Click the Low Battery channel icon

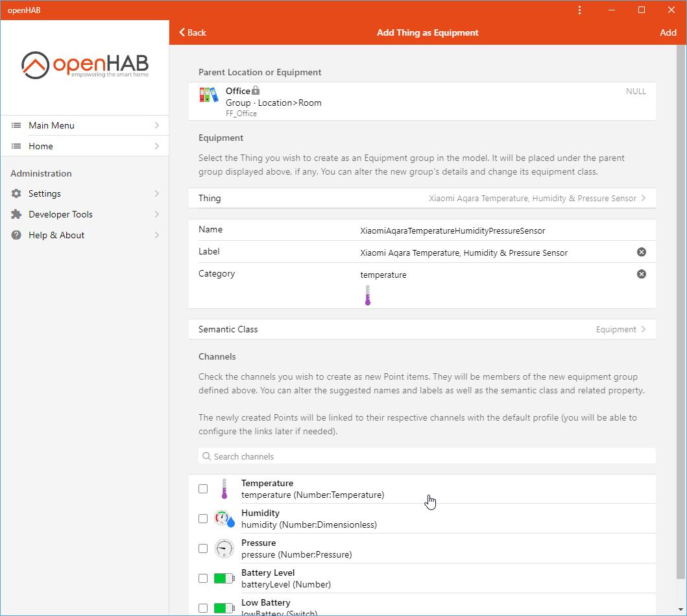click(x=223, y=608)
